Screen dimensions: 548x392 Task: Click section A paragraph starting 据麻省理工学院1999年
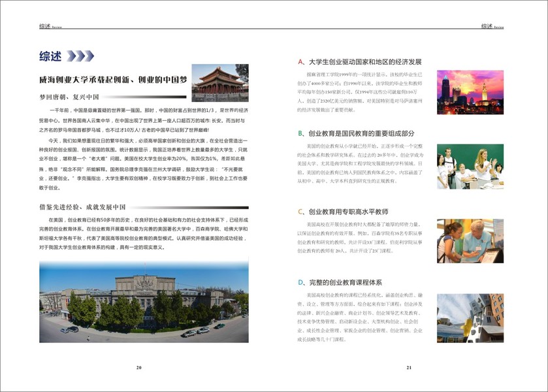coord(360,92)
